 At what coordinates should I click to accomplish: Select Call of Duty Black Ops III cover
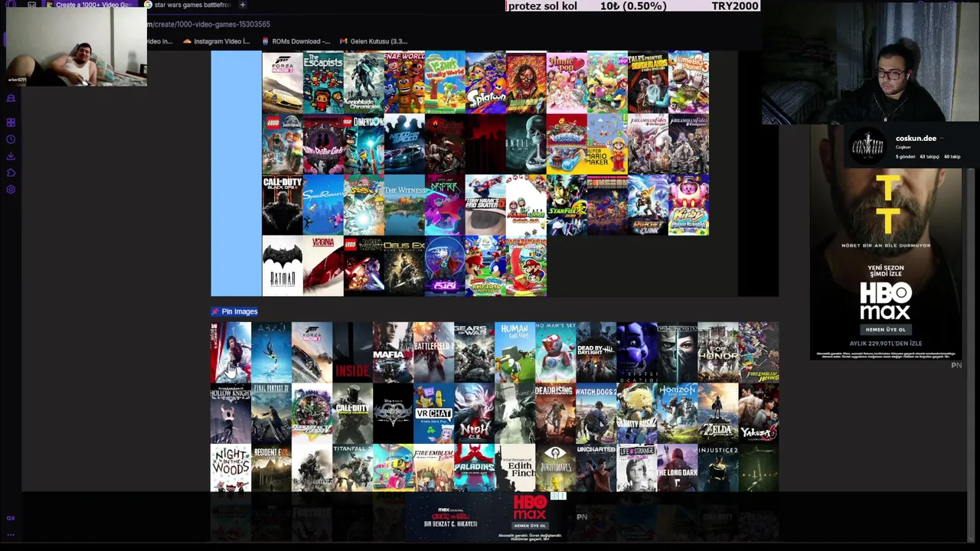[x=282, y=205]
